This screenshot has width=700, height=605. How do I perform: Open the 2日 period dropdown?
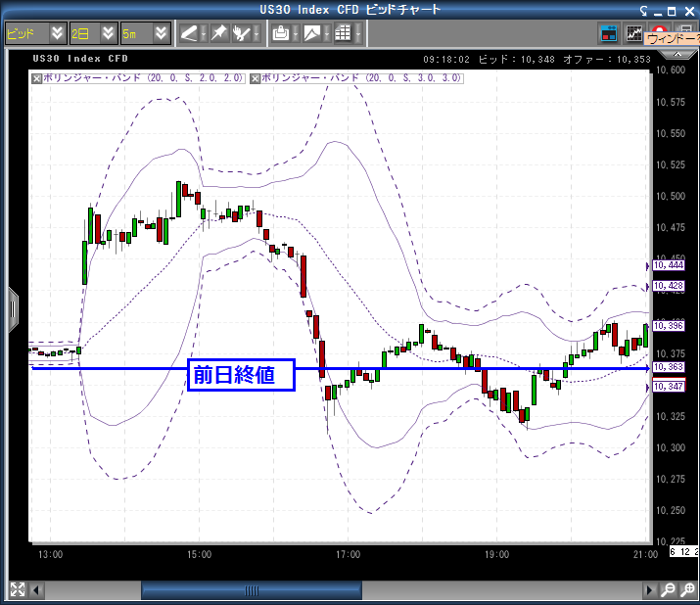pyautogui.click(x=110, y=32)
